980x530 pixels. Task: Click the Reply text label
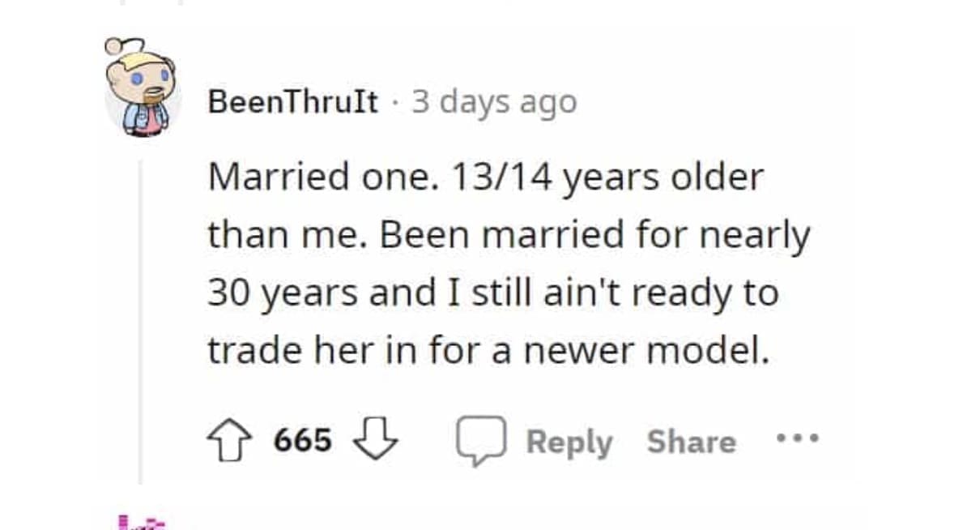(x=569, y=442)
